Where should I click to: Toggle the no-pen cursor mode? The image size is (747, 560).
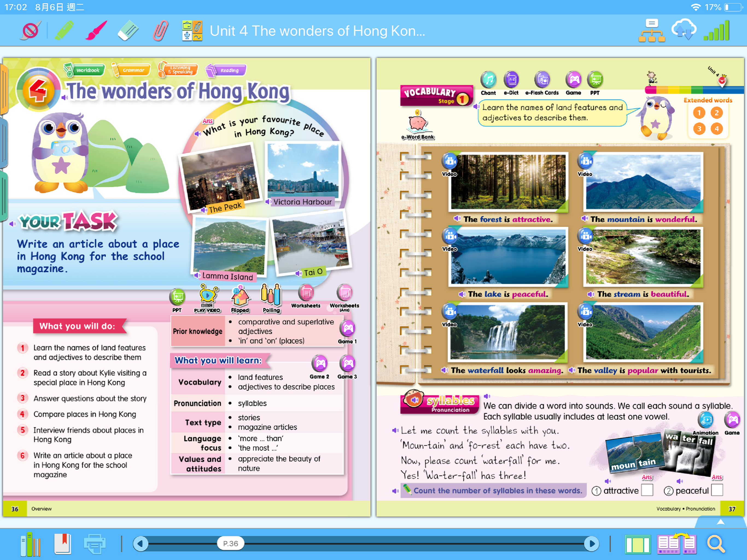pyautogui.click(x=31, y=31)
